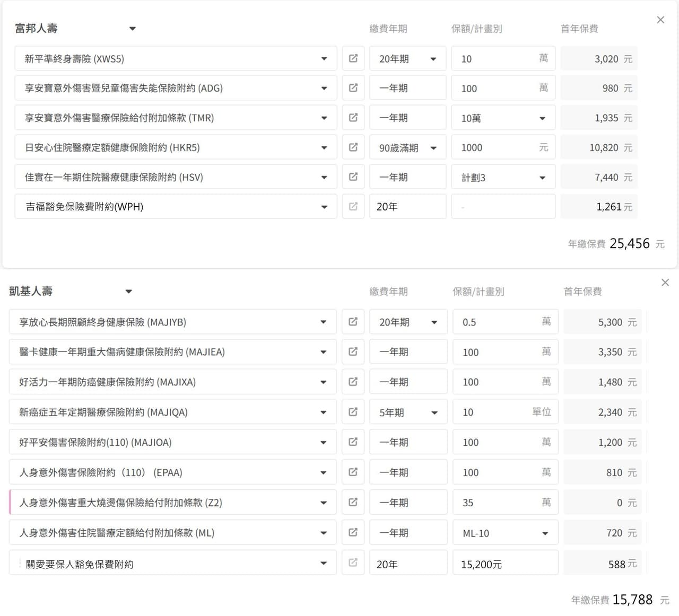This screenshot has height=616, width=679.
Task: Open 5年期 term dropdown for MAJIQA
Action: [x=408, y=412]
